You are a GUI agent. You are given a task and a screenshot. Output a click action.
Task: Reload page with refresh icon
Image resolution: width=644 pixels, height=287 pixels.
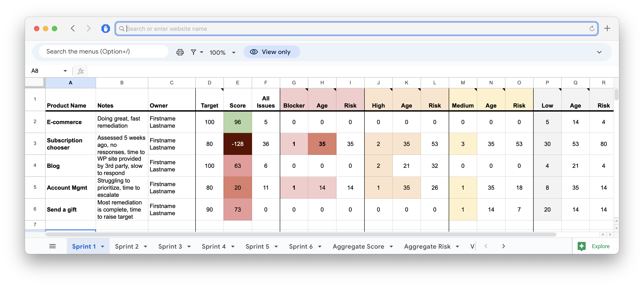pyautogui.click(x=591, y=29)
